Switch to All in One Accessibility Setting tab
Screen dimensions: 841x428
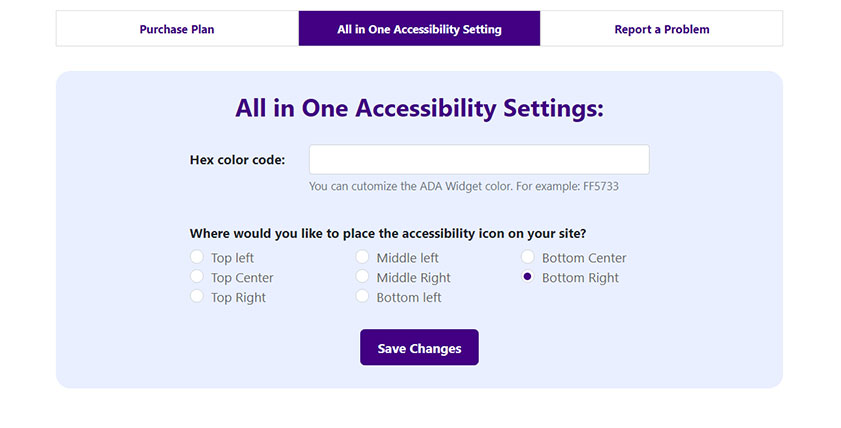(x=419, y=29)
